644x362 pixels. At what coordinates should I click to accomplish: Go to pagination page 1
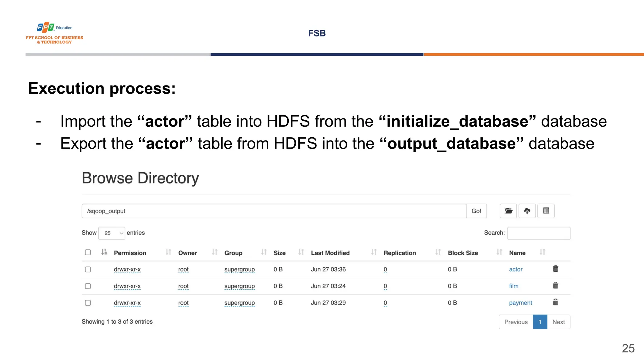(540, 322)
